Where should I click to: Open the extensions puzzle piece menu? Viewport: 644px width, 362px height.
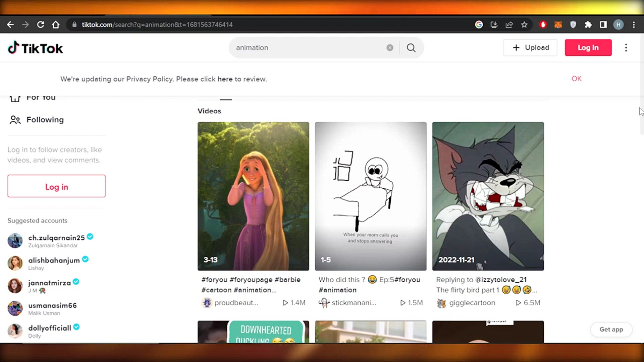pyautogui.click(x=588, y=24)
